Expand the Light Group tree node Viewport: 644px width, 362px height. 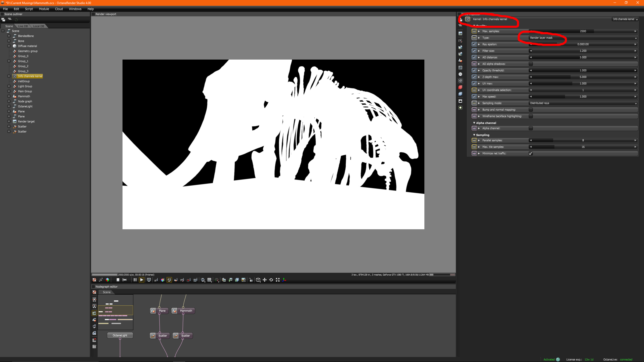[9, 86]
